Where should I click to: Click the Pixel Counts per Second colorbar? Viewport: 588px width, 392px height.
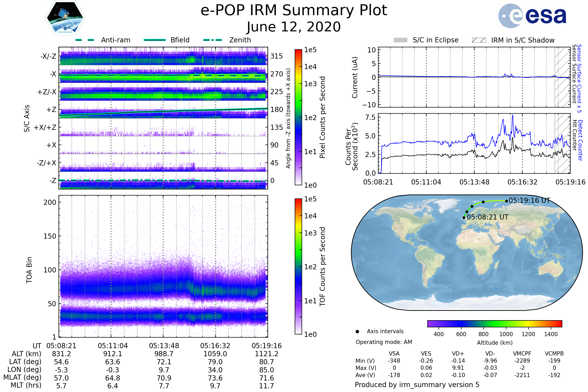[x=298, y=117]
